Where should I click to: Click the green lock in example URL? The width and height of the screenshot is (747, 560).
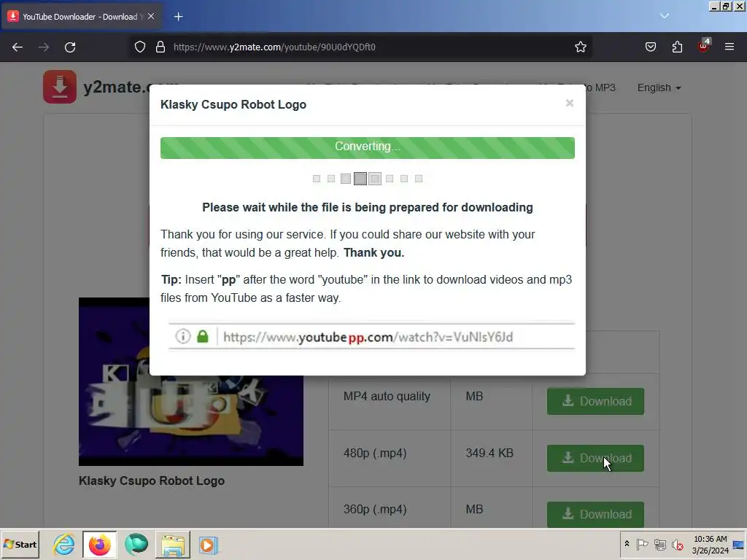point(203,336)
